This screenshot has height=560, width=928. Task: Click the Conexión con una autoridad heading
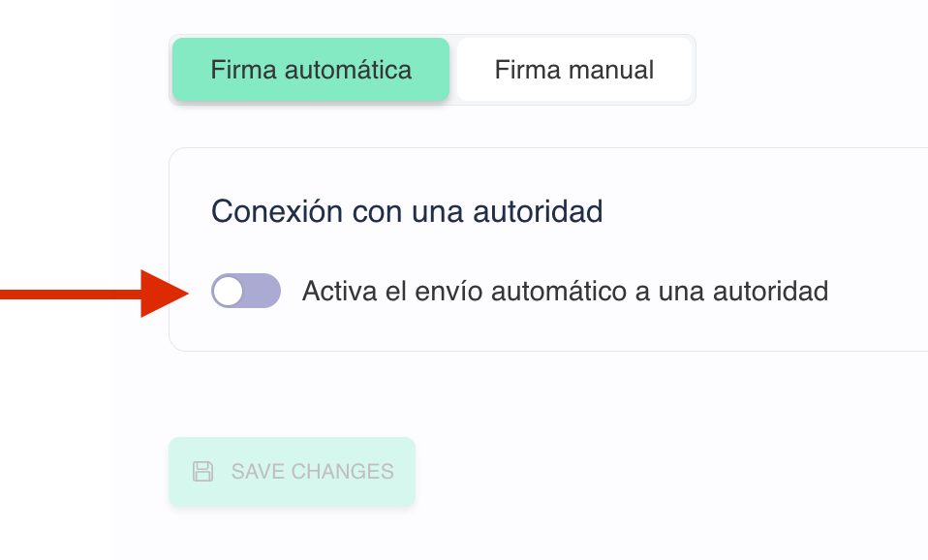407,210
